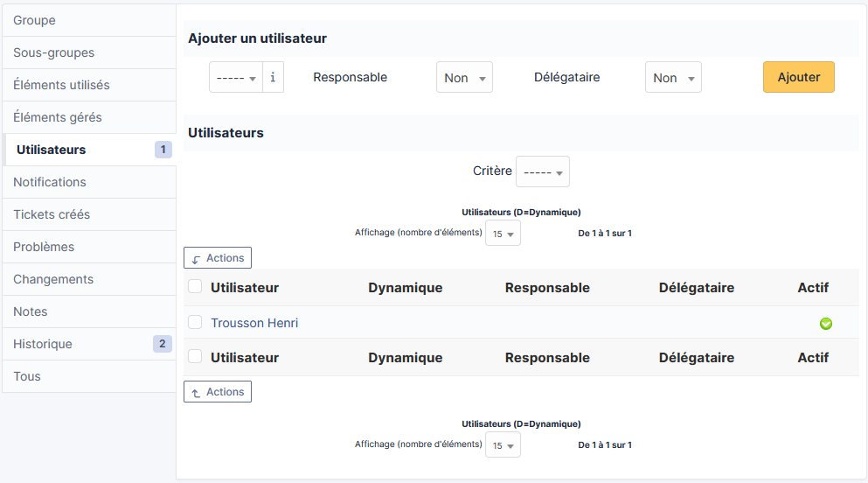Show the Problèmes tab
868x483 pixels.
tap(89, 247)
